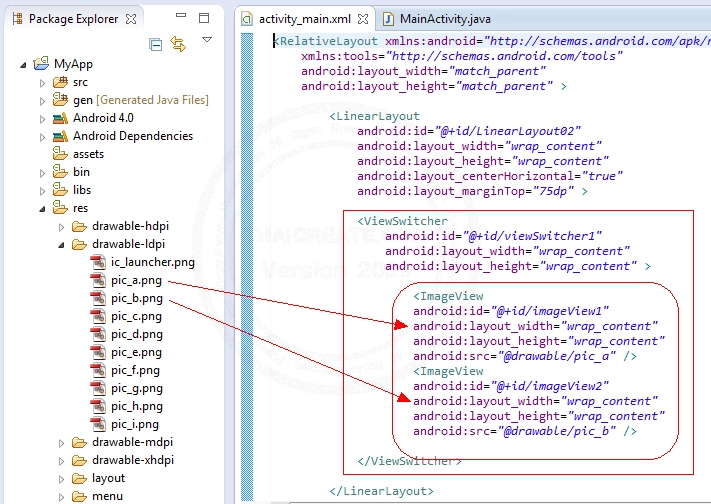Expand the layout folder
The width and height of the screenshot is (711, 504).
(x=62, y=479)
